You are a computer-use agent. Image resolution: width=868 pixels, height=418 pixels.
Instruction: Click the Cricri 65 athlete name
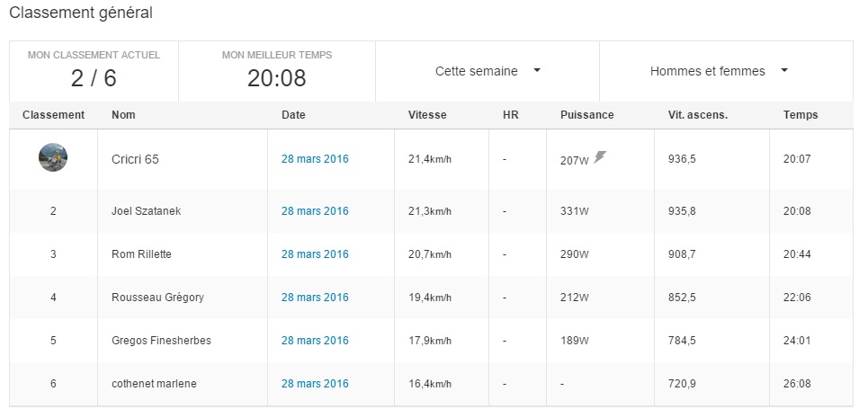point(140,159)
